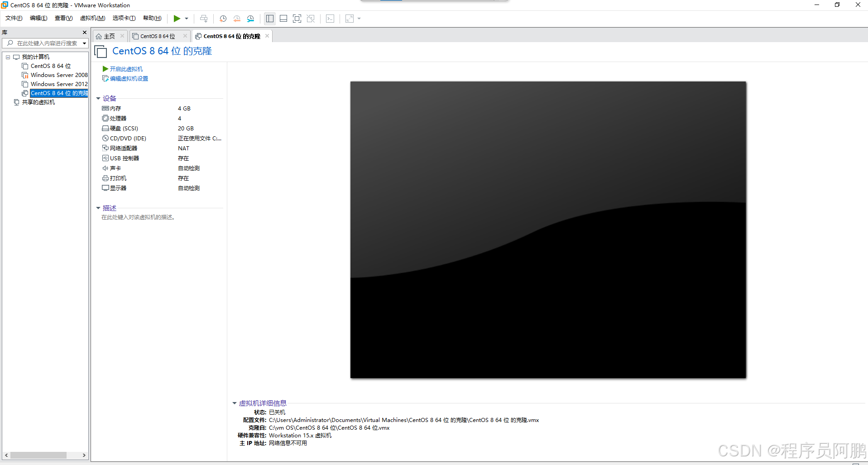Click the black VM screen preview
The height and width of the screenshot is (465, 868).
548,230
